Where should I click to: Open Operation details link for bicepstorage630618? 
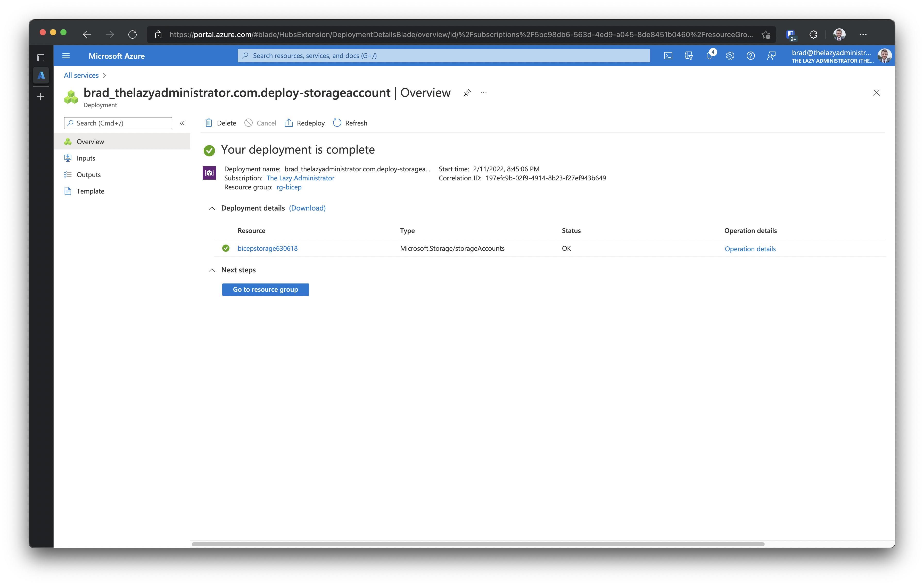(750, 249)
